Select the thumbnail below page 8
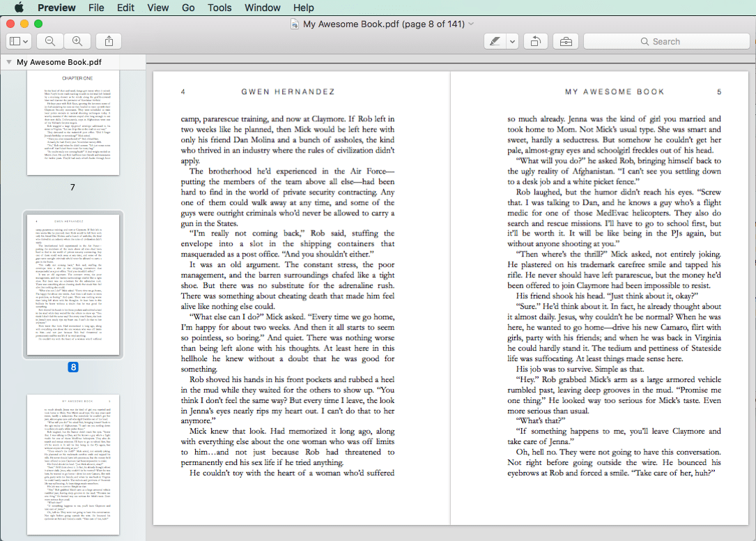Viewport: 756px width, 541px height. pyautogui.click(x=73, y=464)
